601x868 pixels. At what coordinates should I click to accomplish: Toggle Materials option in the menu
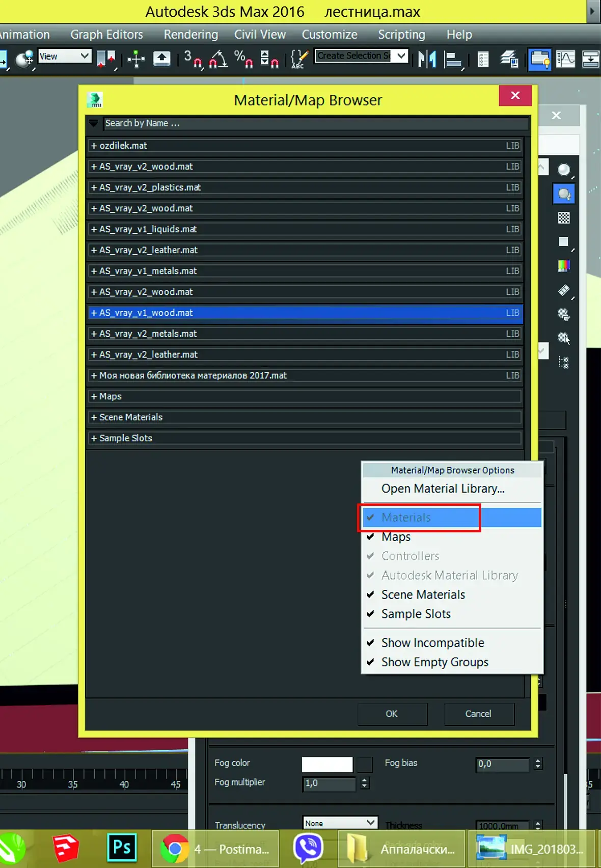pos(452,518)
